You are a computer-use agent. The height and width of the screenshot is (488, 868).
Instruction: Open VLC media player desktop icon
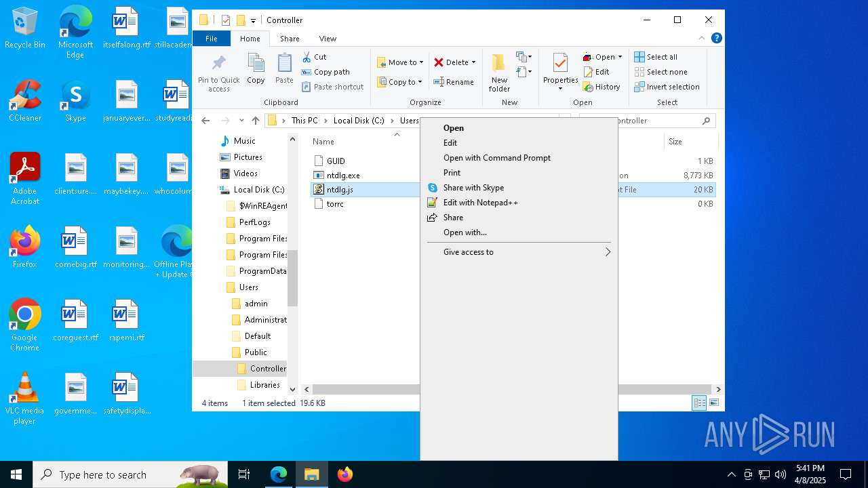tap(25, 399)
